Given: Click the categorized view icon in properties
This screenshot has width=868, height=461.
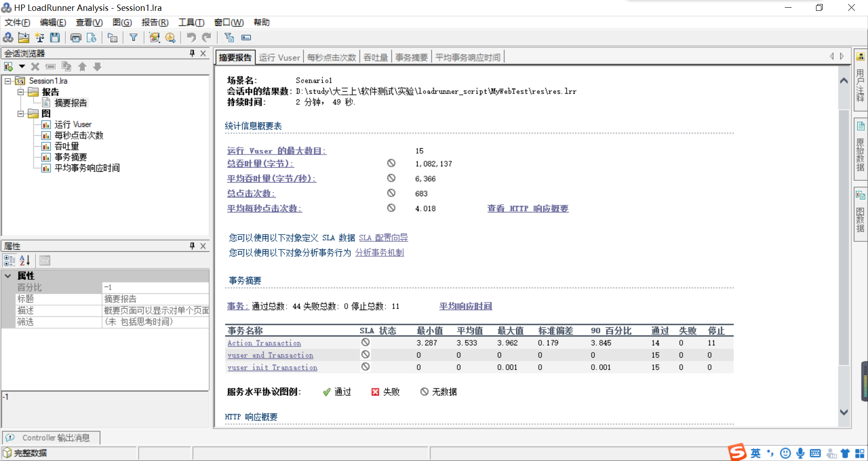Looking at the screenshot, I should click(9, 260).
